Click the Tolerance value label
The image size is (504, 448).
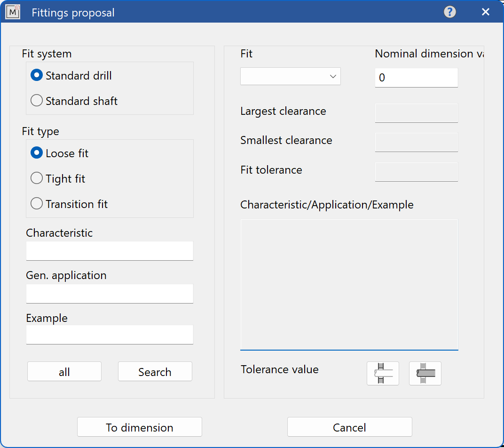pos(280,369)
